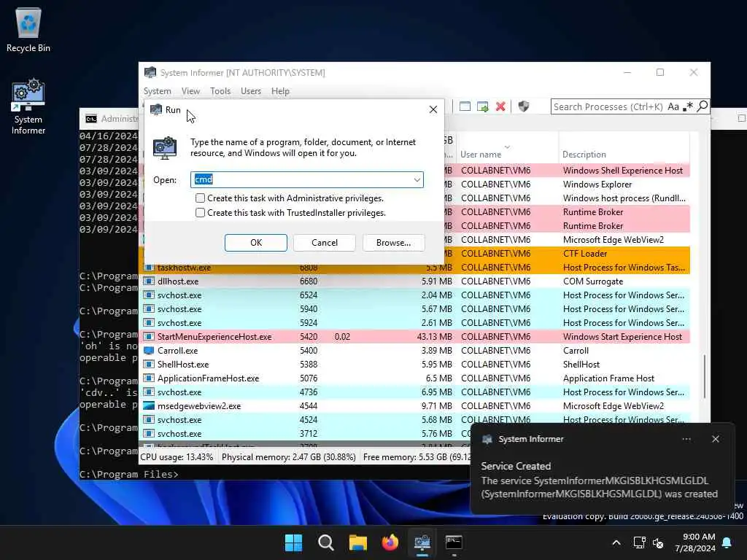This screenshot has width=747, height=560.
Task: Click the Find window toolbar icon in System Informer
Action: [x=465, y=106]
